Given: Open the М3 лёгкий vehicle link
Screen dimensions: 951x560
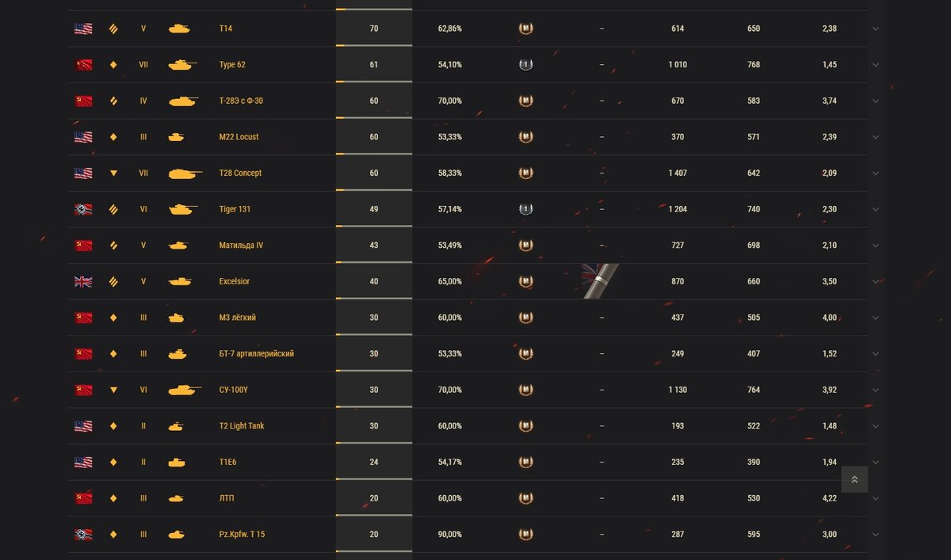Looking at the screenshot, I should pos(238,318).
